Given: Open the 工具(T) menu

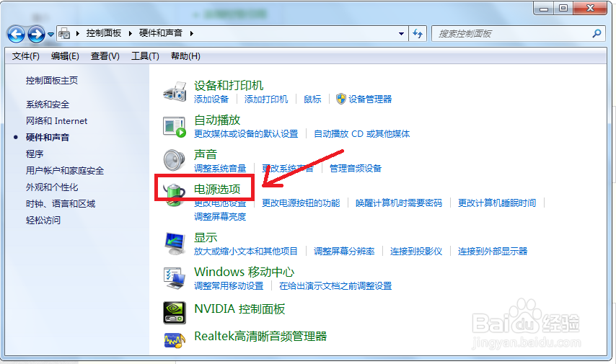Looking at the screenshot, I should pos(145,56).
